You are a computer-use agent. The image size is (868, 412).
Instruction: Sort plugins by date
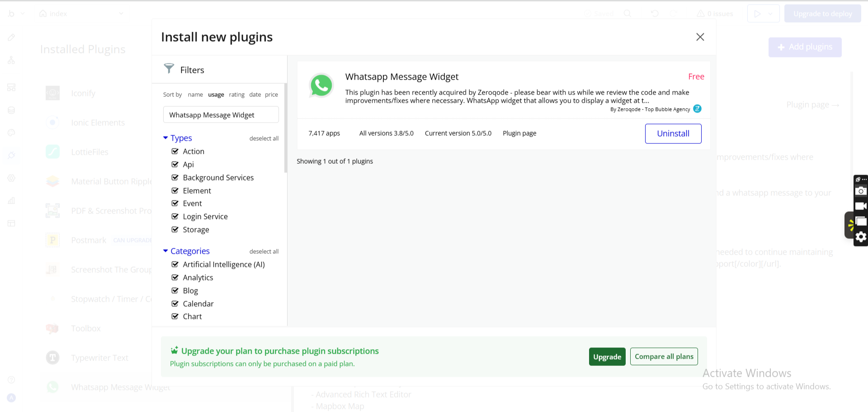point(255,95)
